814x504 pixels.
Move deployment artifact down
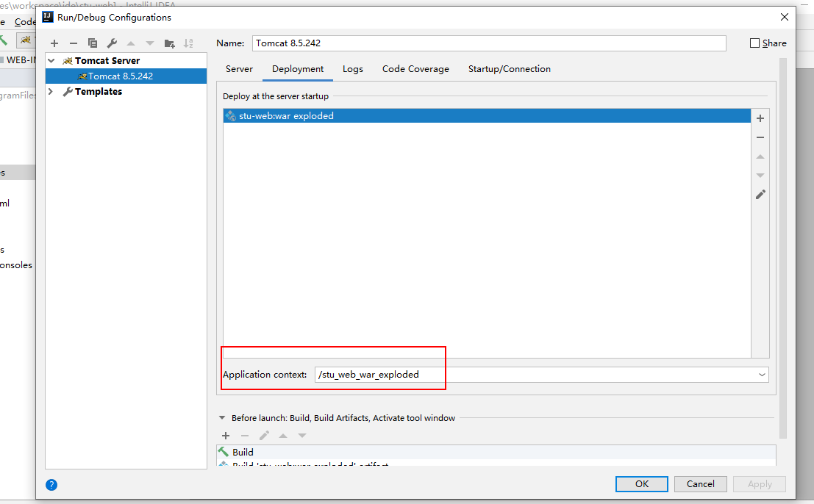point(760,176)
